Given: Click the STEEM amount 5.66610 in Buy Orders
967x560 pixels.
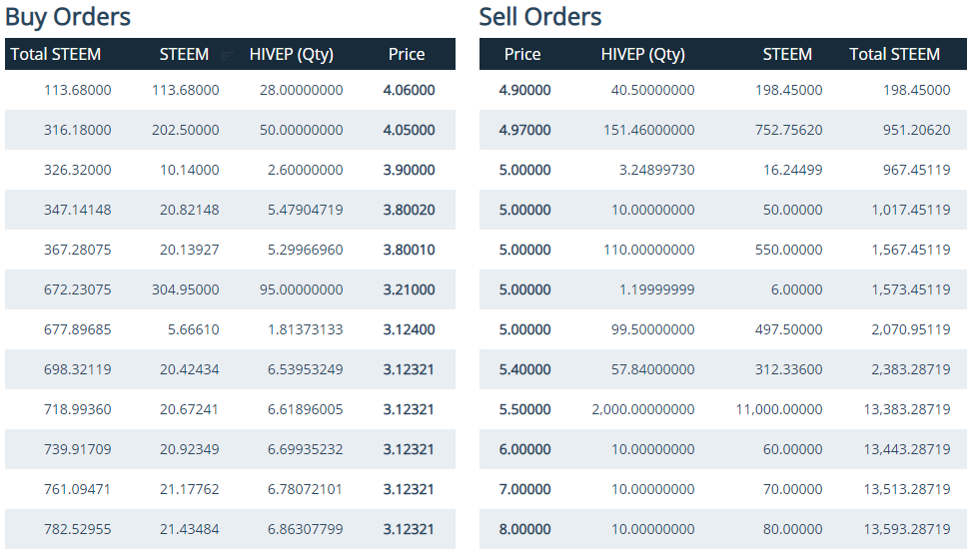Looking at the screenshot, I should point(194,329).
